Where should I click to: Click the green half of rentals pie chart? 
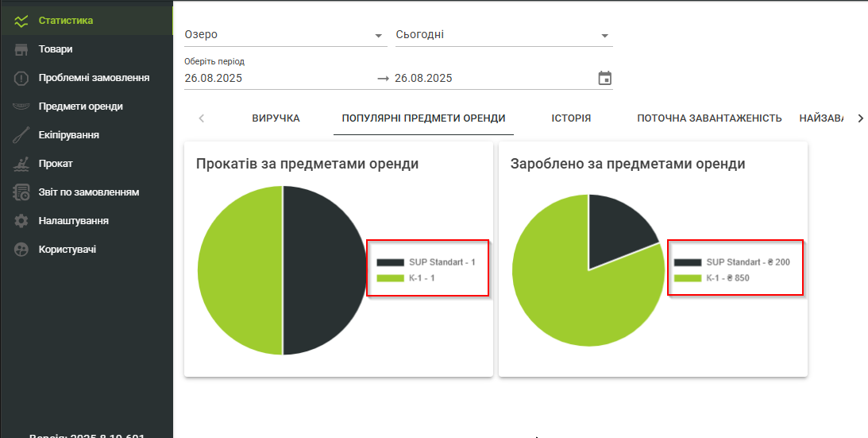241,270
